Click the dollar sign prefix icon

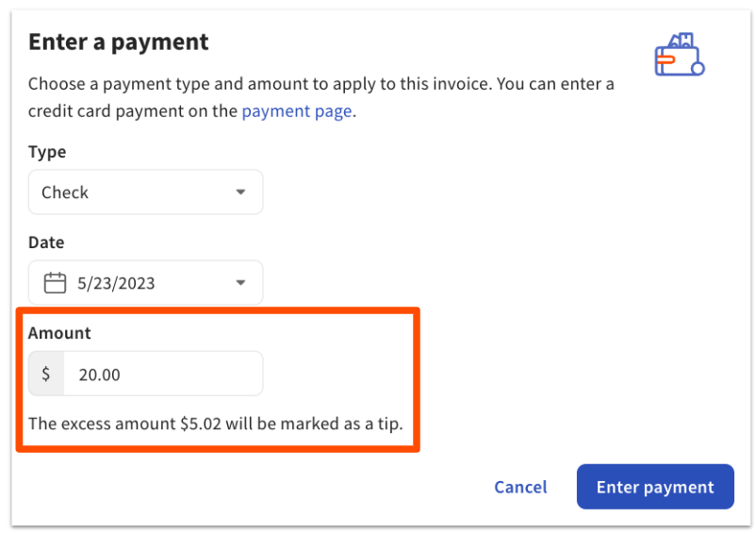pos(46,375)
